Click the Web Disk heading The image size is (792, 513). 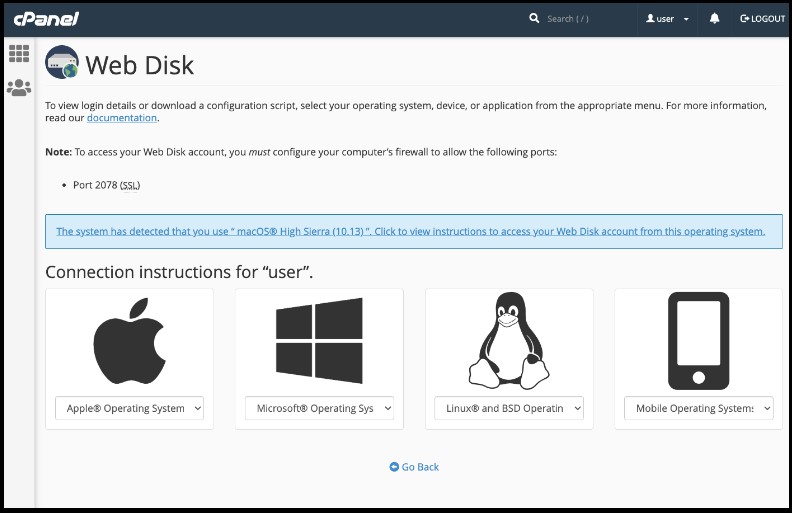[x=139, y=65]
